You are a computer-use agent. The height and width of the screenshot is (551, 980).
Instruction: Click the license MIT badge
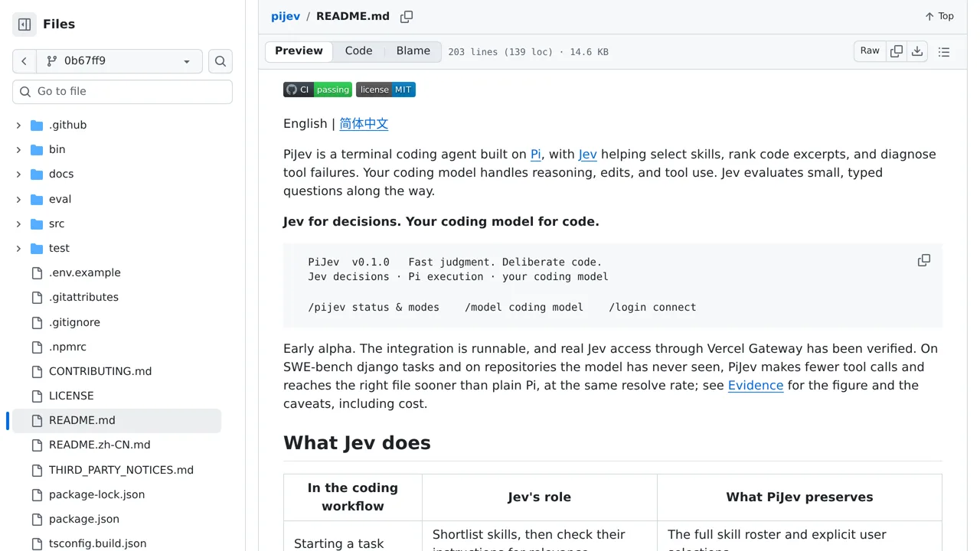point(386,90)
